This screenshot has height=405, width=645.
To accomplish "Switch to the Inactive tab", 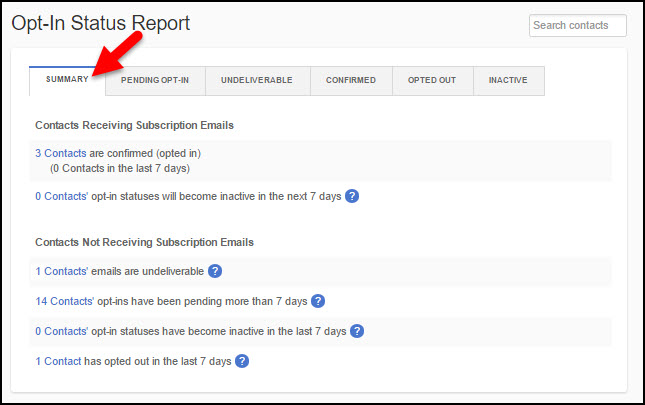I will pos(508,81).
